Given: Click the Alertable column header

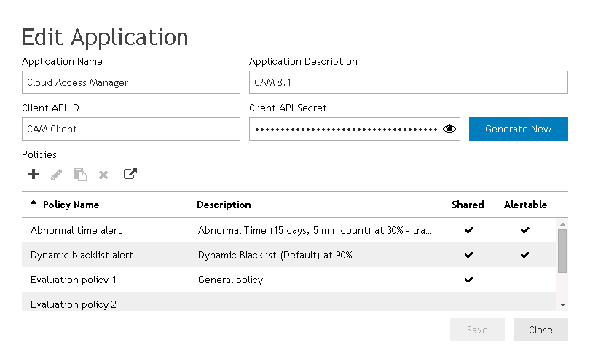Looking at the screenshot, I should 525,205.
